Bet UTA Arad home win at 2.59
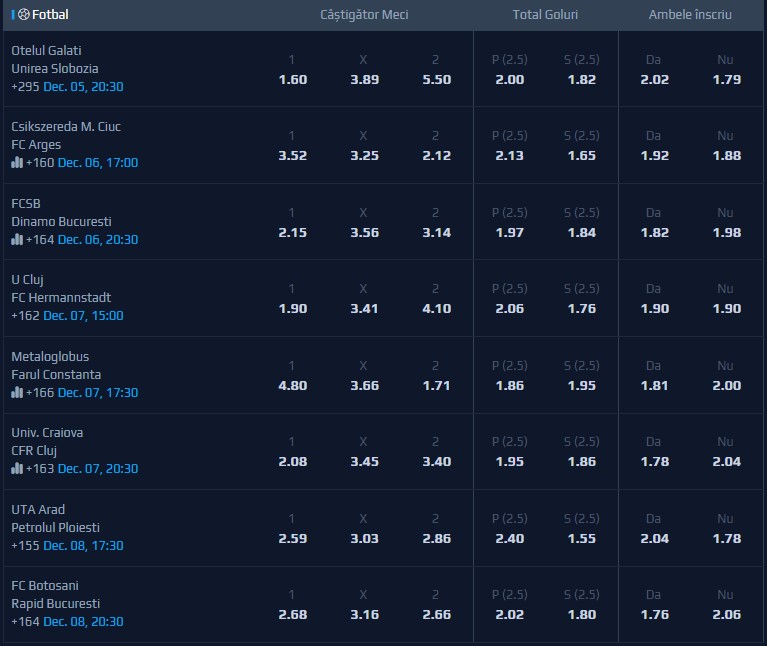767x646 pixels. [293, 538]
